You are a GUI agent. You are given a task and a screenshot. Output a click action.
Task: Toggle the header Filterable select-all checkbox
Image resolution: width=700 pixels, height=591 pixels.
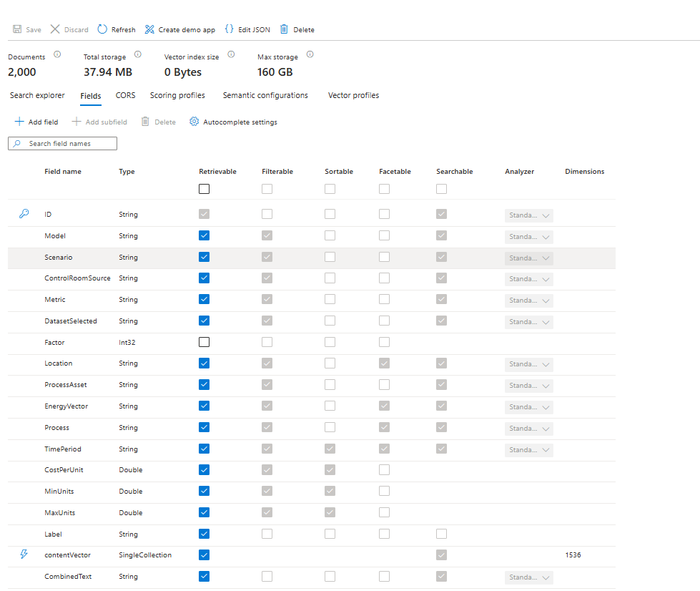(267, 189)
